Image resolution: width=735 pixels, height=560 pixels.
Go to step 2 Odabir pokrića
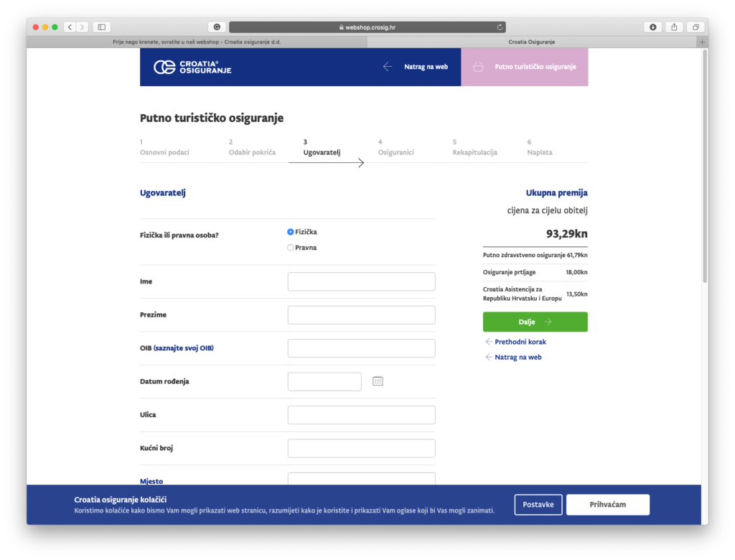[x=252, y=152]
